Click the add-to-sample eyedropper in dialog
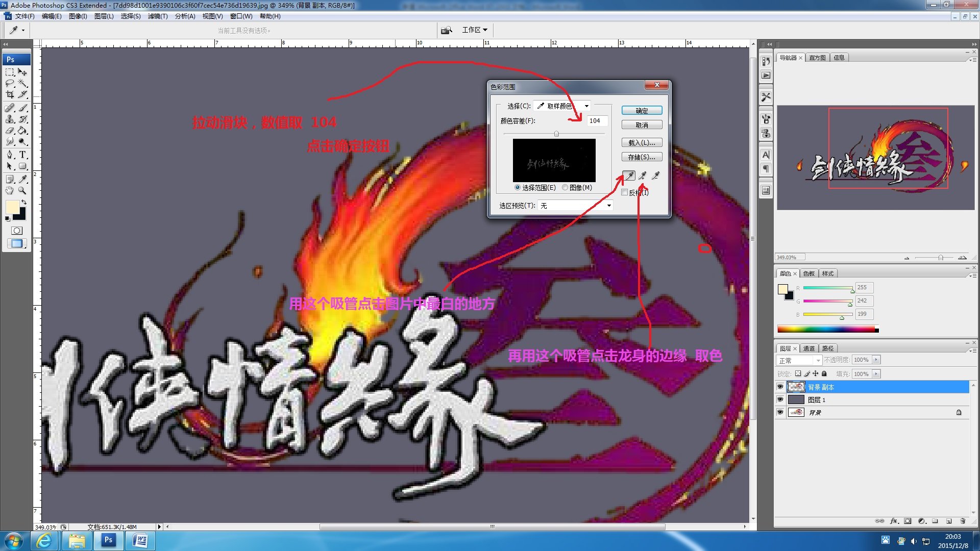Viewport: 980px width, 551px height. (643, 176)
